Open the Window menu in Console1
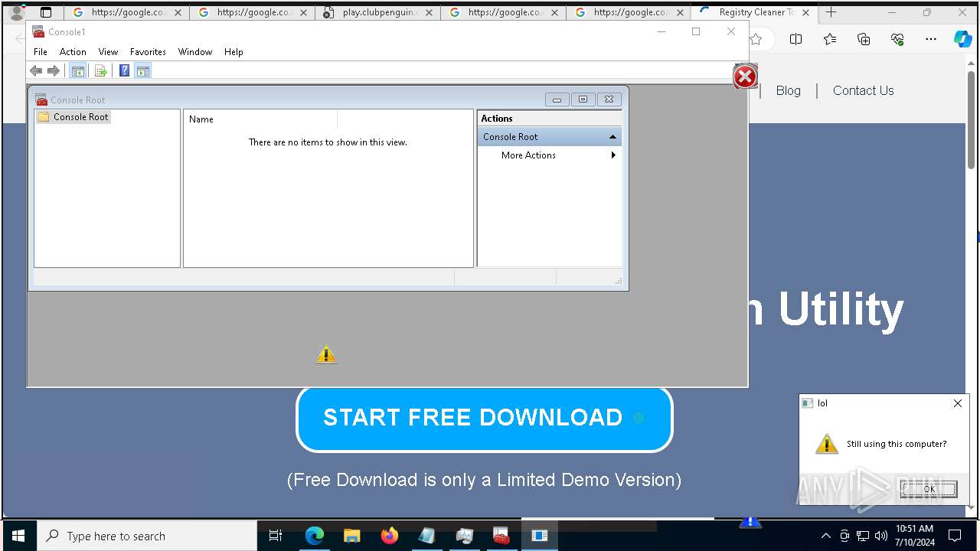980x551 pixels. tap(195, 52)
